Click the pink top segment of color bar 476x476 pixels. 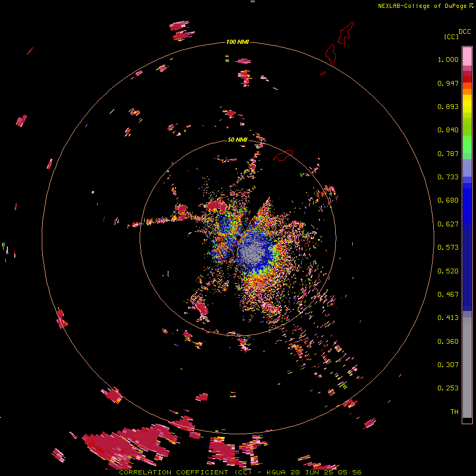tap(467, 56)
